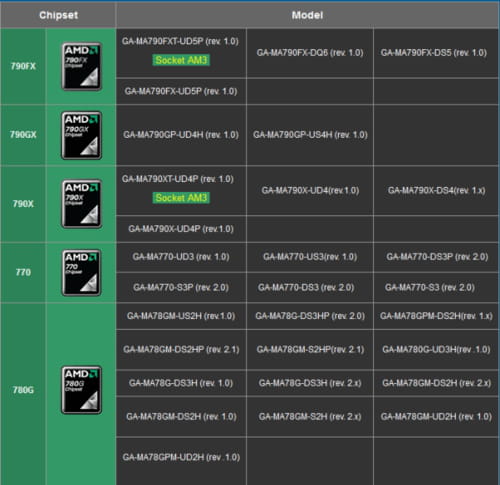Image resolution: width=500 pixels, height=485 pixels.
Task: Open GA-MA78G-DS3H (rev. 1.0) model
Action: 181,383
